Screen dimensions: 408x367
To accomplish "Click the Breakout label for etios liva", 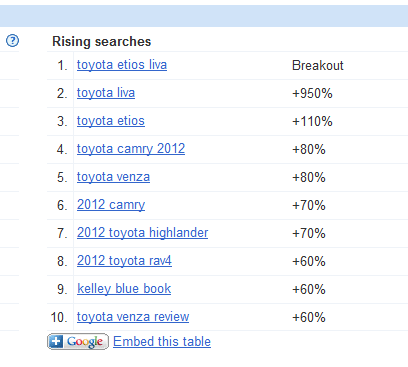I will pyautogui.click(x=318, y=65).
